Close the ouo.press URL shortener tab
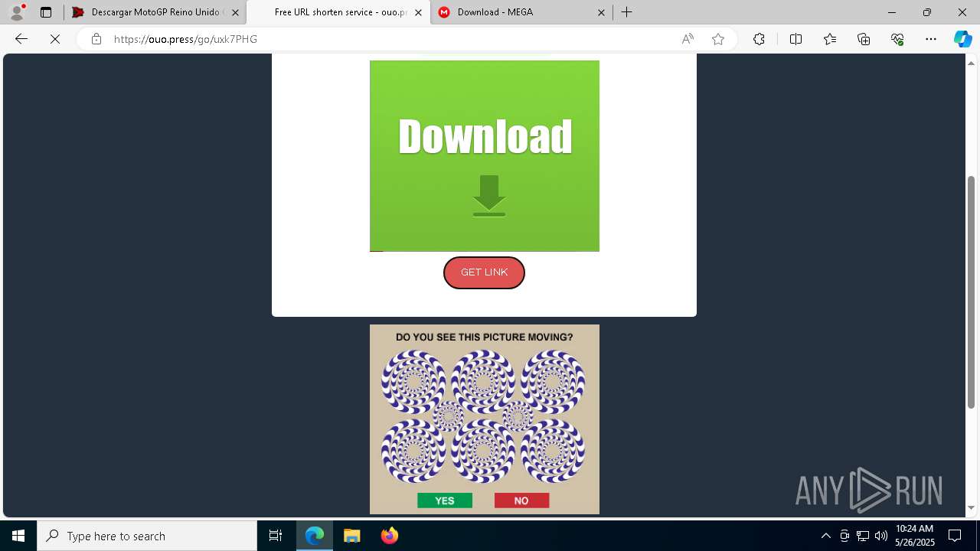The height and width of the screenshot is (551, 980). (x=418, y=12)
